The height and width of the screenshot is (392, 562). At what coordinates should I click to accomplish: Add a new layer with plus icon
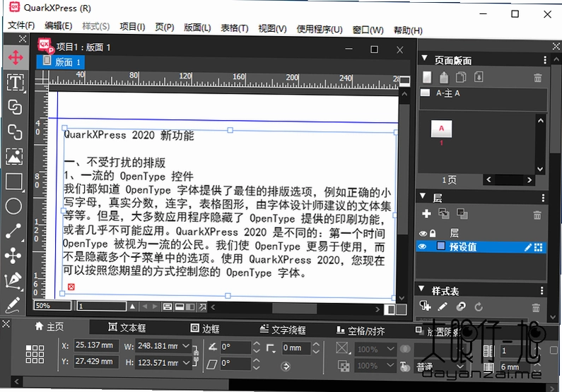coord(426,214)
